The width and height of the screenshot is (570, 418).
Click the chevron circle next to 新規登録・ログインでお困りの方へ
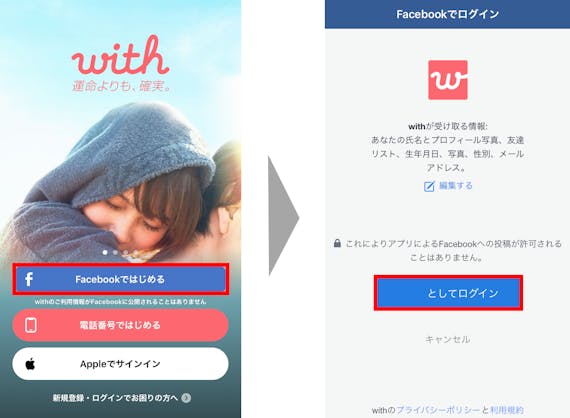tap(186, 398)
